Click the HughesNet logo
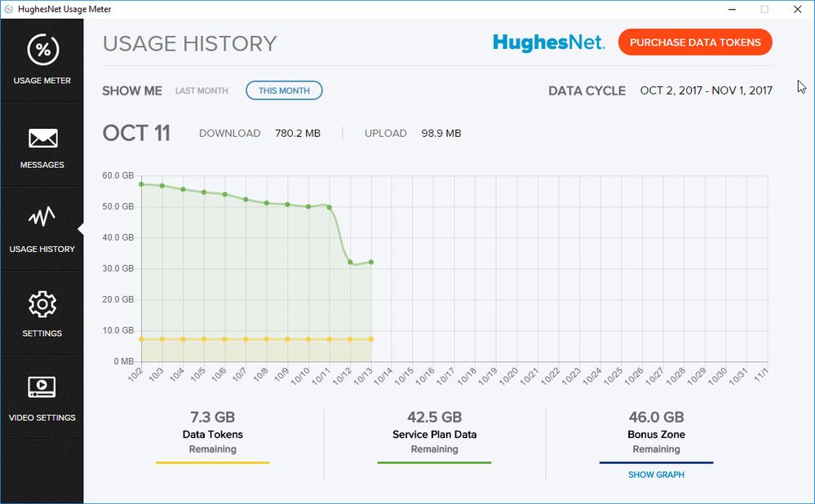815x504 pixels. 548,42
